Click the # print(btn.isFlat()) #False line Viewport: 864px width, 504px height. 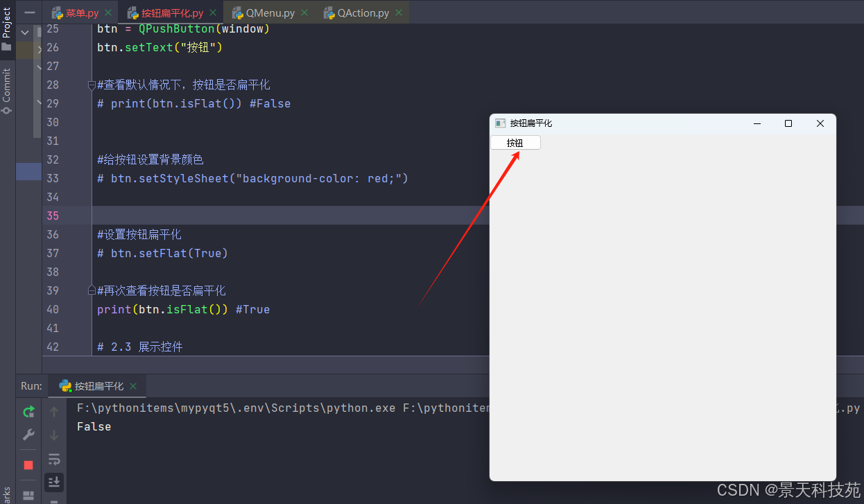[x=193, y=104]
